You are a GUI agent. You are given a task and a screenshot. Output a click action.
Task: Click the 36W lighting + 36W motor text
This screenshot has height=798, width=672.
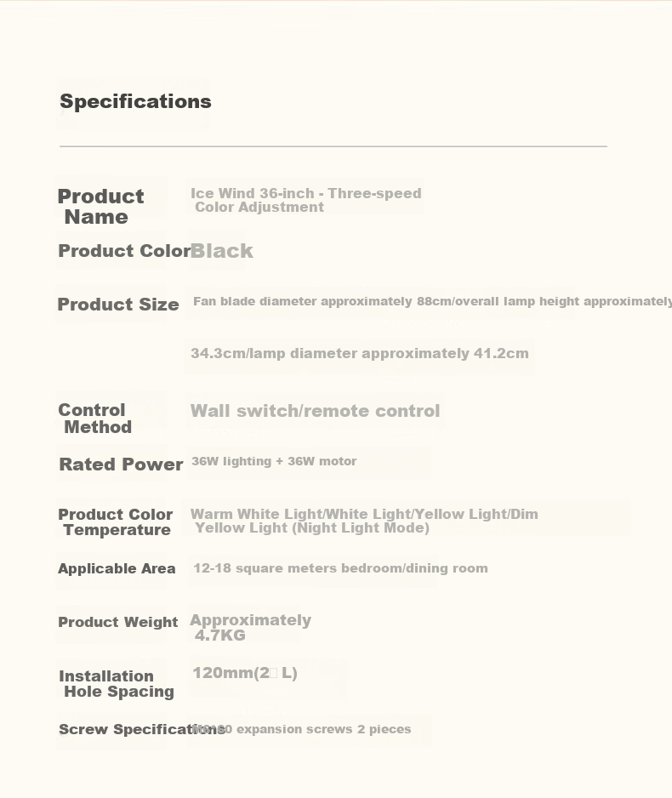click(x=274, y=461)
